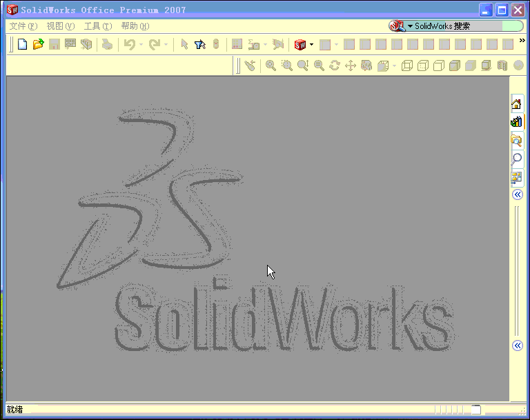
Task: Click the Pan four-arrow icon
Action: (351, 66)
